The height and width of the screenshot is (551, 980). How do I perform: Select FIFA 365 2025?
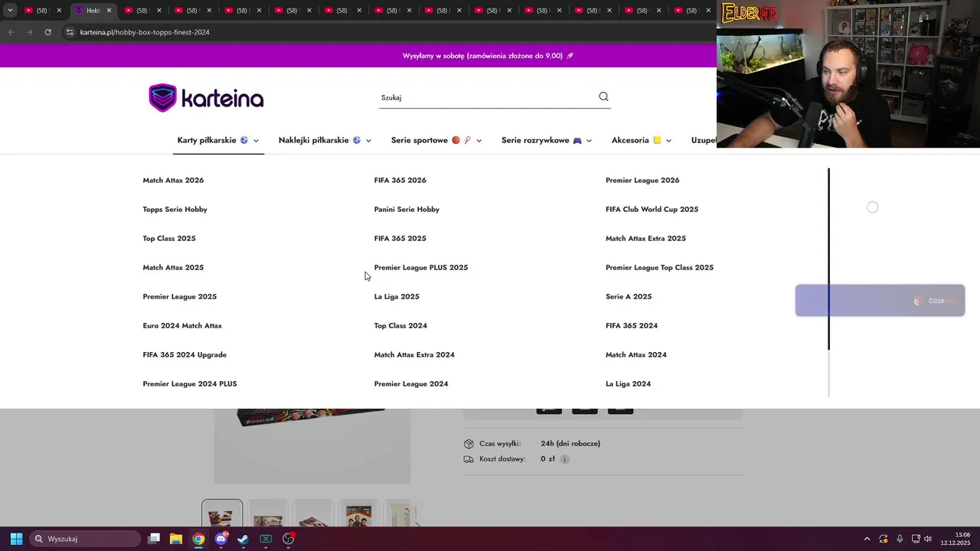click(x=400, y=239)
